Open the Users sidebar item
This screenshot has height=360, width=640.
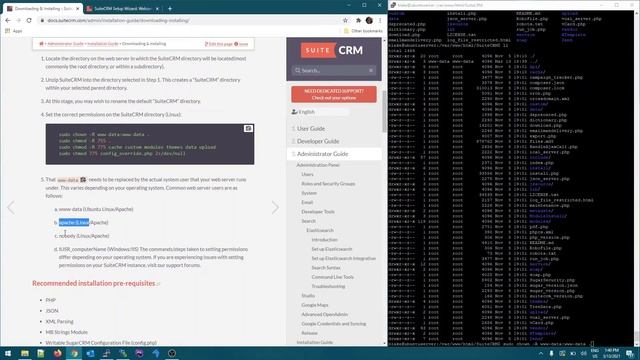coord(307,174)
